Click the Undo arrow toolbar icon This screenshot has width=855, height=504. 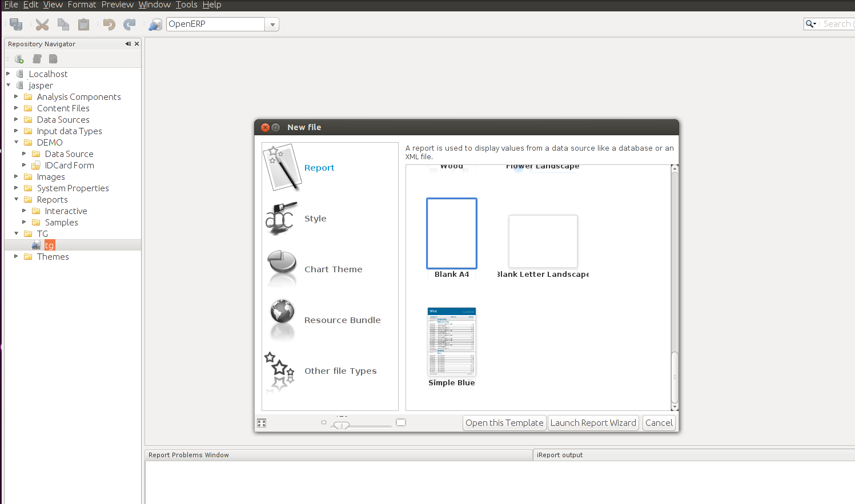(x=109, y=25)
